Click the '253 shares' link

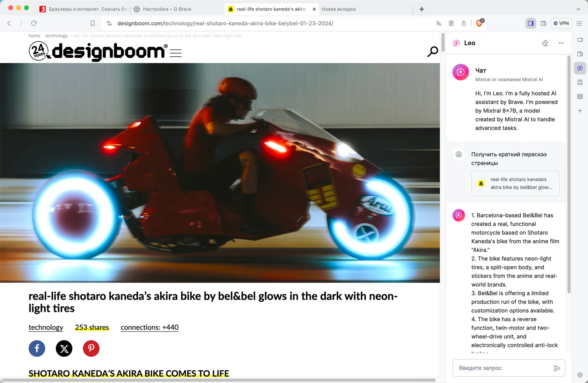(92, 327)
